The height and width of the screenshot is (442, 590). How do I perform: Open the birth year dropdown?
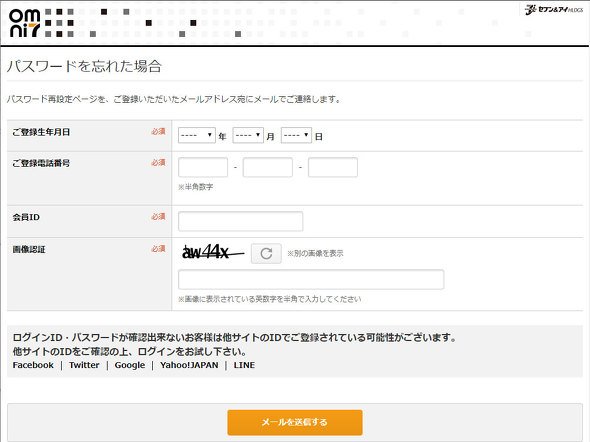click(197, 135)
